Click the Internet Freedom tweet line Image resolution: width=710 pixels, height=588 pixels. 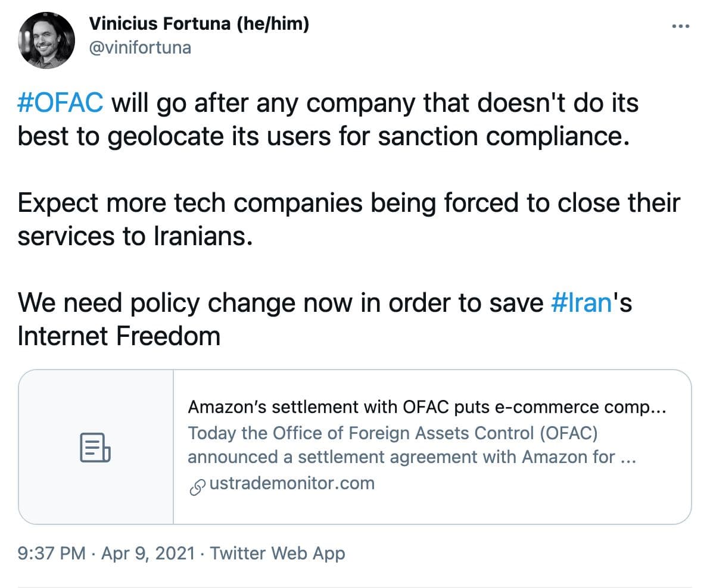pos(119,336)
